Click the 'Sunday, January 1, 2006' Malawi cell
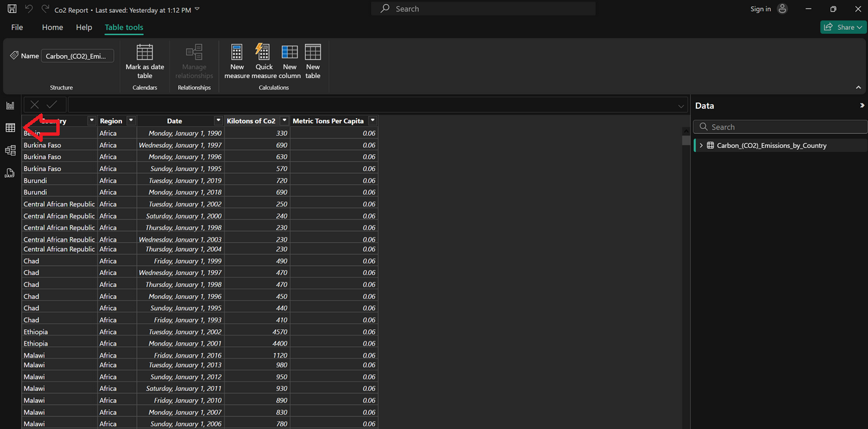This screenshot has width=868, height=429. coord(180,424)
